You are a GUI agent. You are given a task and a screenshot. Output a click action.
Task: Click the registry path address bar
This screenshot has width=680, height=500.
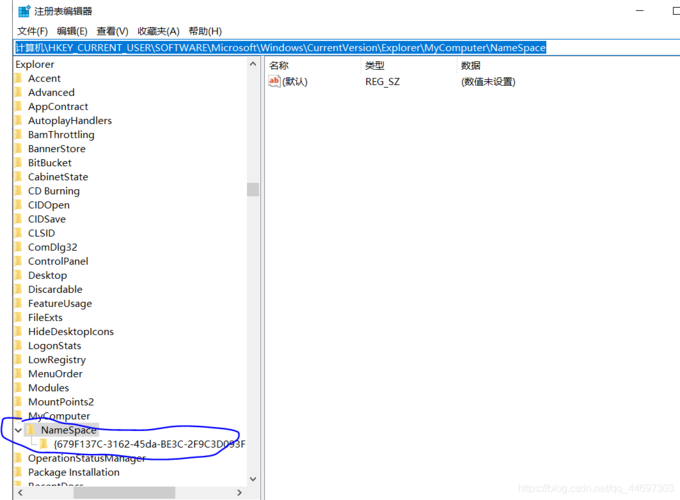coord(347,48)
